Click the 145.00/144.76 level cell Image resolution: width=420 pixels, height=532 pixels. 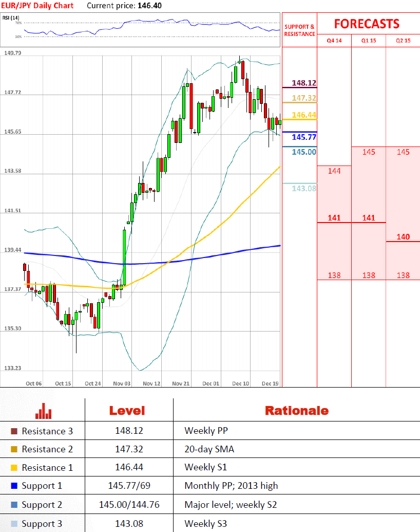[x=129, y=505]
